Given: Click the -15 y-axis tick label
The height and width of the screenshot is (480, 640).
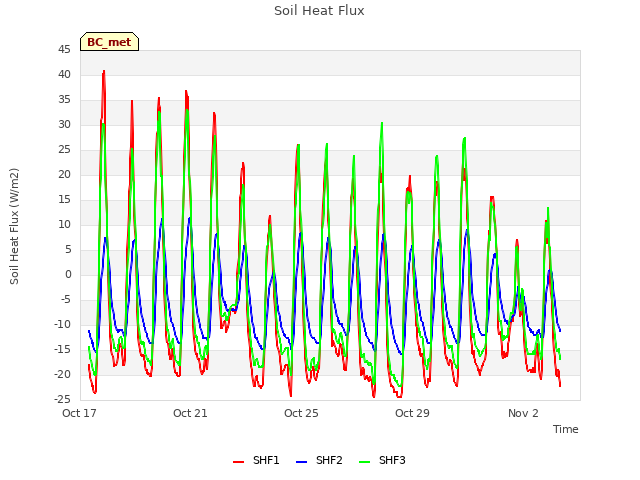Looking at the screenshot, I should [63, 349].
